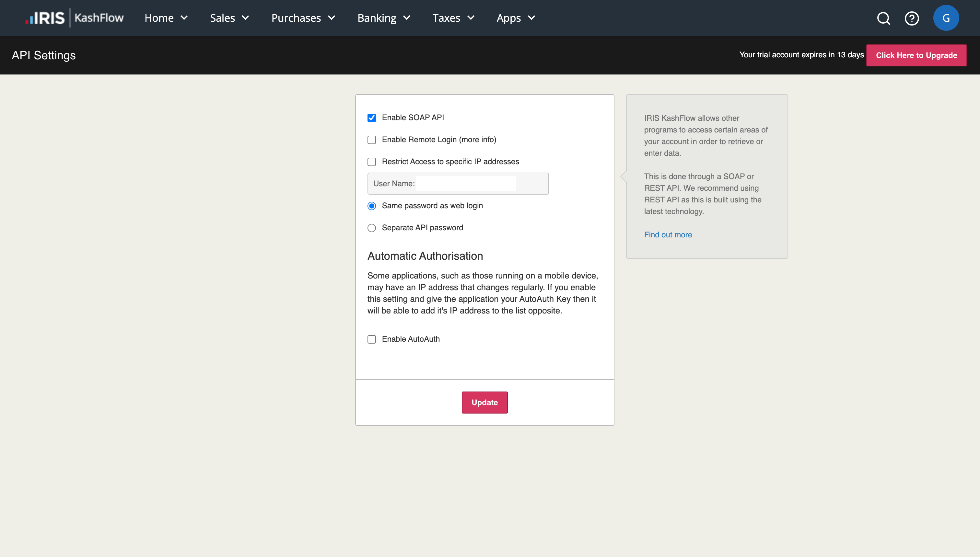980x557 pixels.
Task: Enable the AutoAuth checkbox
Action: click(372, 339)
